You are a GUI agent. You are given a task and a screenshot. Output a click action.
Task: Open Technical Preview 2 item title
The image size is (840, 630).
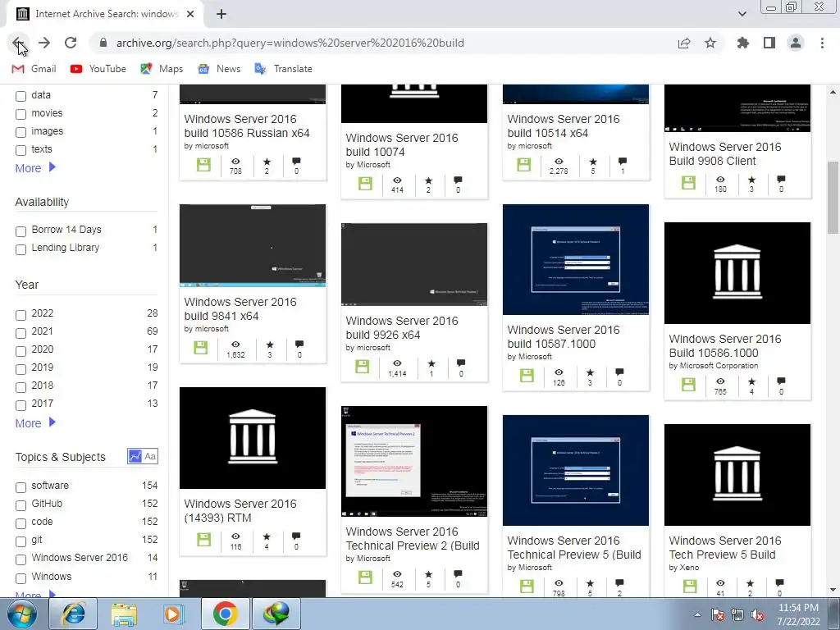click(x=413, y=538)
